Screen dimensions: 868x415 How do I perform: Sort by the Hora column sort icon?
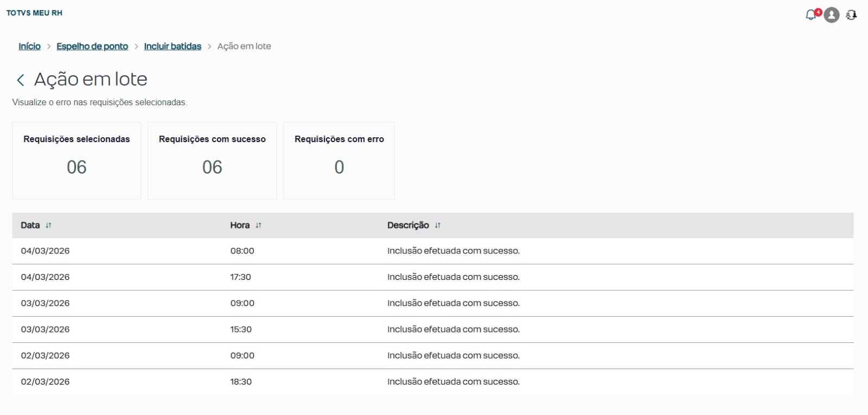[258, 226]
